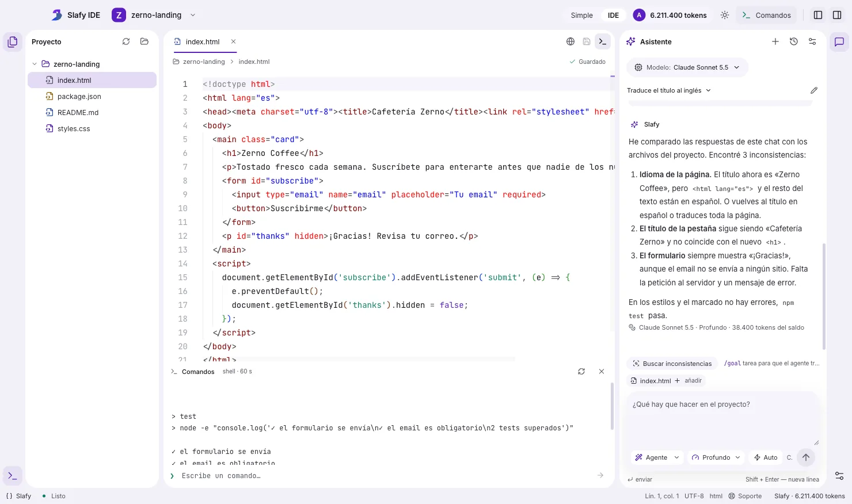Open assistant settings sliders icon
Image resolution: width=852 pixels, height=504 pixels.
point(812,41)
